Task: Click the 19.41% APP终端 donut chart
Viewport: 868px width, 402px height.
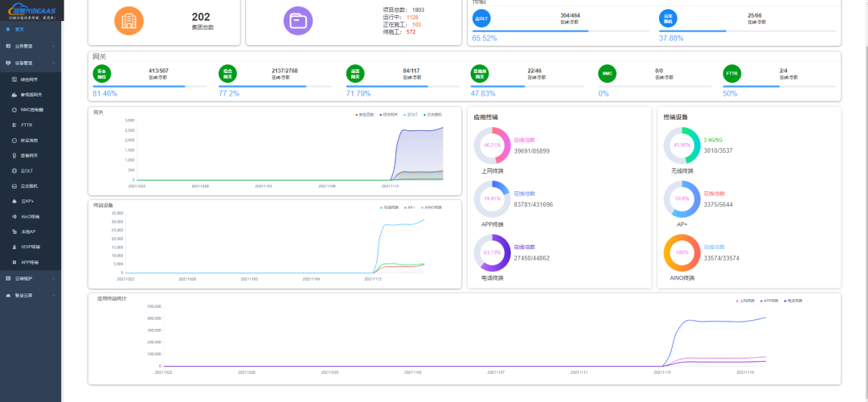Action: [492, 199]
